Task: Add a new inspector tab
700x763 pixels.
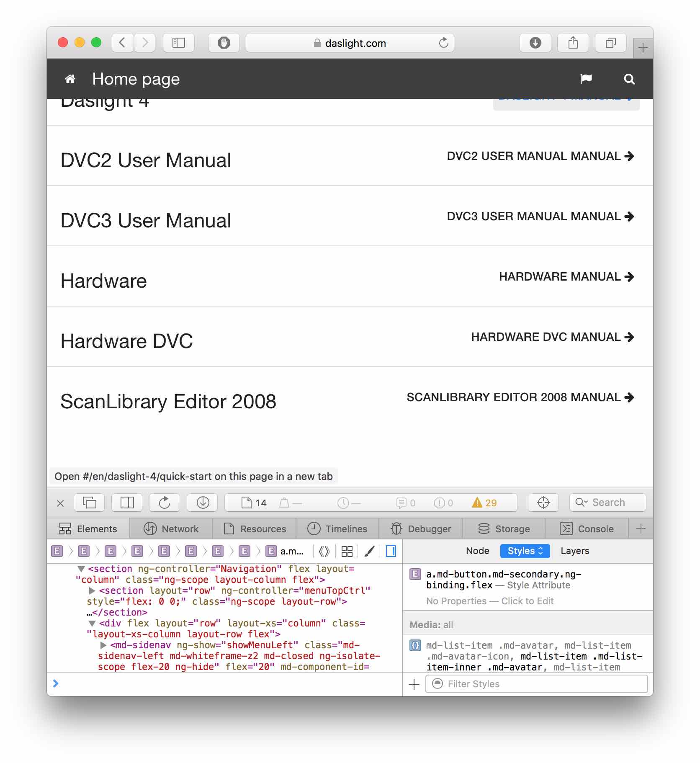Action: [641, 529]
